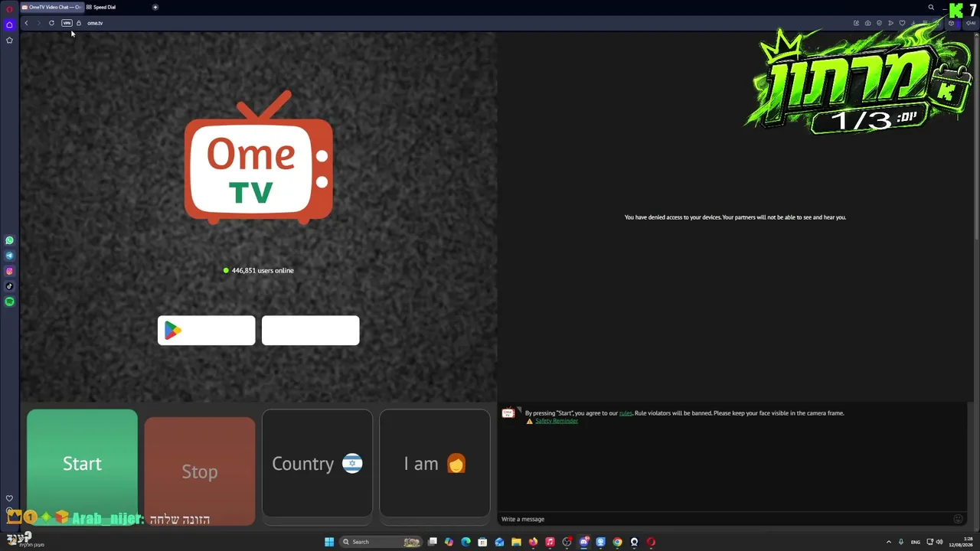Show hidden system tray icons
This screenshot has height=551, width=980.
click(x=889, y=542)
